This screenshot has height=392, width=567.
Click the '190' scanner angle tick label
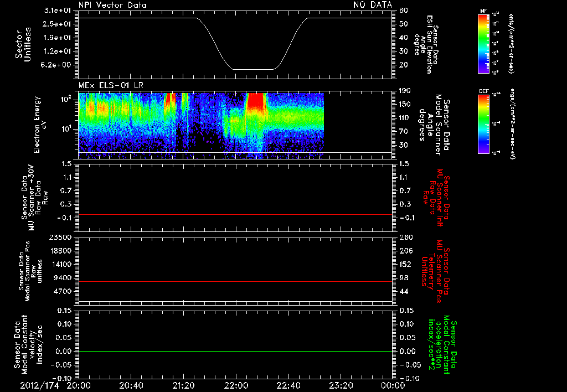[405, 91]
